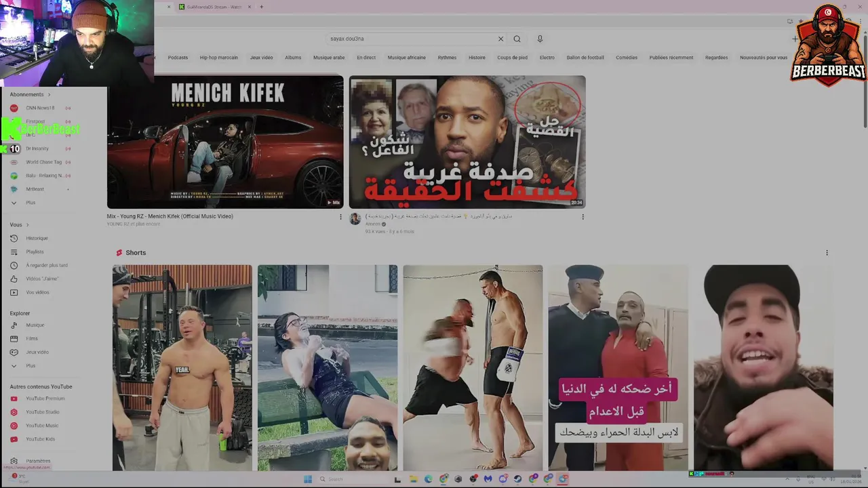The height and width of the screenshot is (488, 868).
Task: Open Musique under Explorer
Action: coord(35,325)
